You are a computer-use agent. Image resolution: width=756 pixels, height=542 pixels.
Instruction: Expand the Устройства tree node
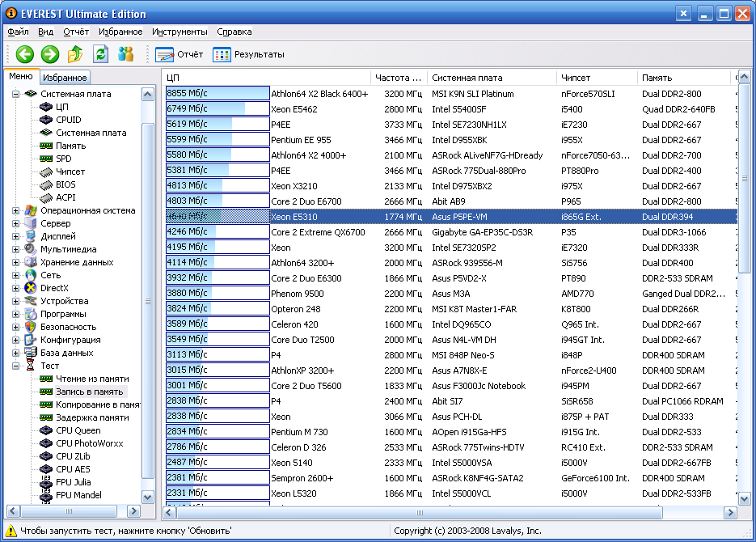point(16,301)
